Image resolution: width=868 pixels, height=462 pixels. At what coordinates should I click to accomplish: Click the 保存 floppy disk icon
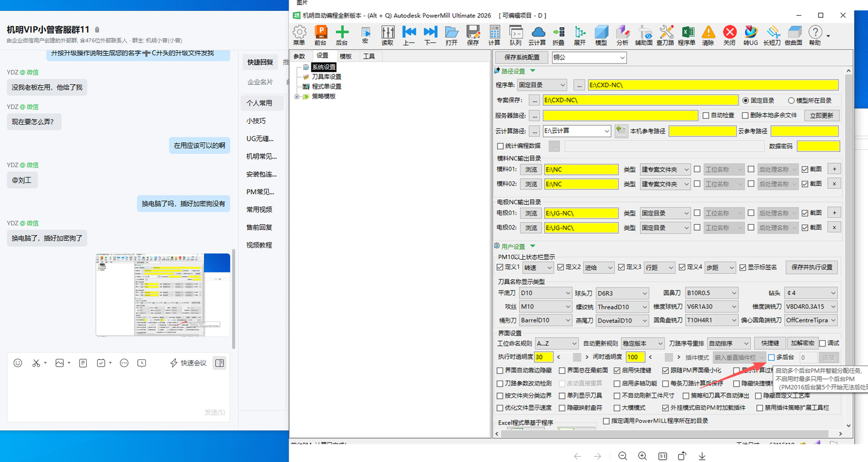coord(473,35)
